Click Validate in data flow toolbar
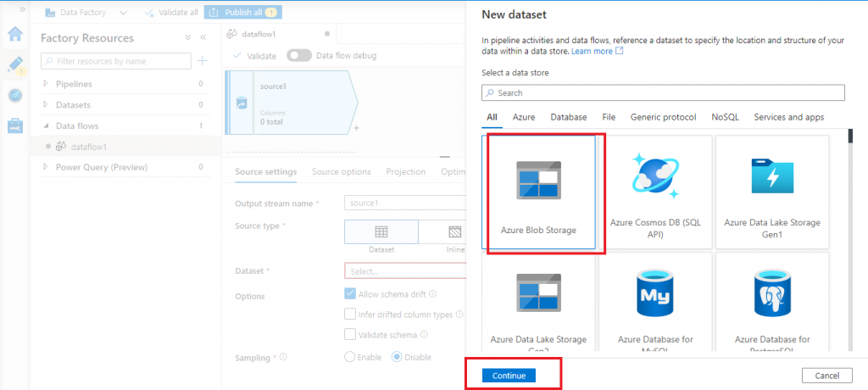Screen dimensions: 868x390 (x=254, y=56)
